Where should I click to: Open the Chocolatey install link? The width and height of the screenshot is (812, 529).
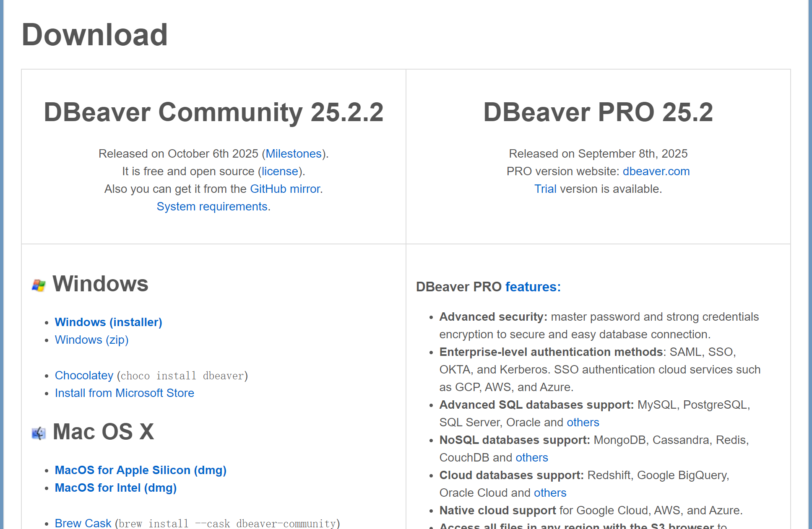[x=84, y=376]
